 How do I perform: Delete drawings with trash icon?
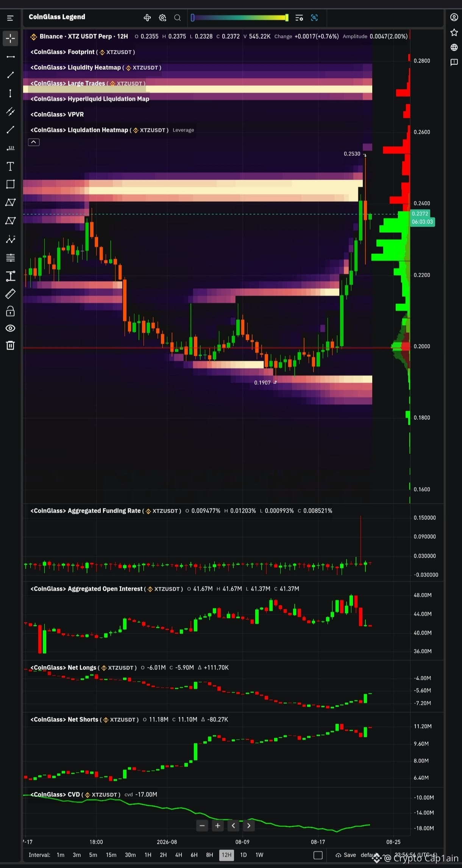point(10,345)
